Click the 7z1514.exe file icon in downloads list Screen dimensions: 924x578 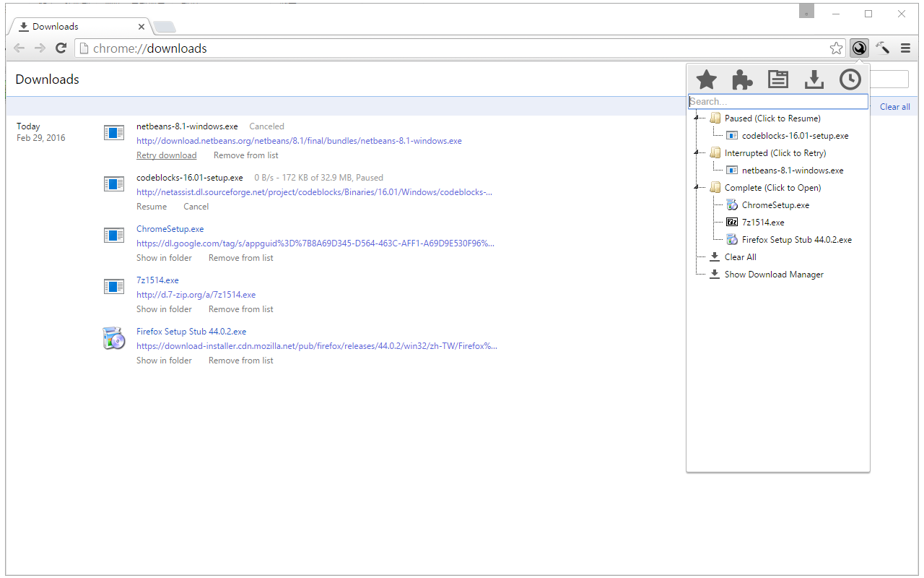tap(114, 287)
